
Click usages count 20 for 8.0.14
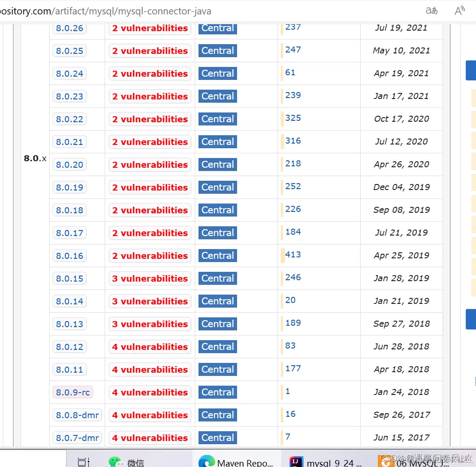point(290,300)
